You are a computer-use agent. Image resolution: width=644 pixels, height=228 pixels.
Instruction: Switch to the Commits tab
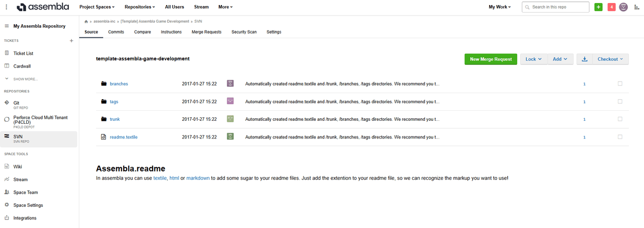coord(116,32)
